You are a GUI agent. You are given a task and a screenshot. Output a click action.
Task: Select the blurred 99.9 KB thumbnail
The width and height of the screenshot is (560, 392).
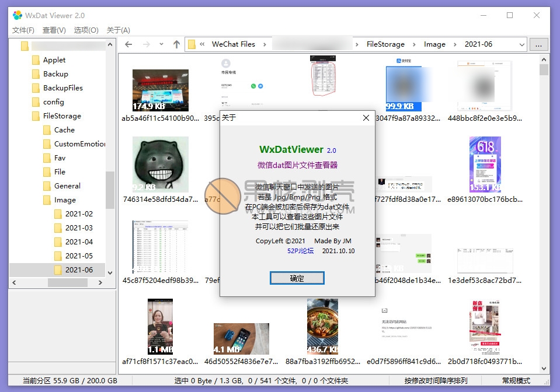[404, 89]
